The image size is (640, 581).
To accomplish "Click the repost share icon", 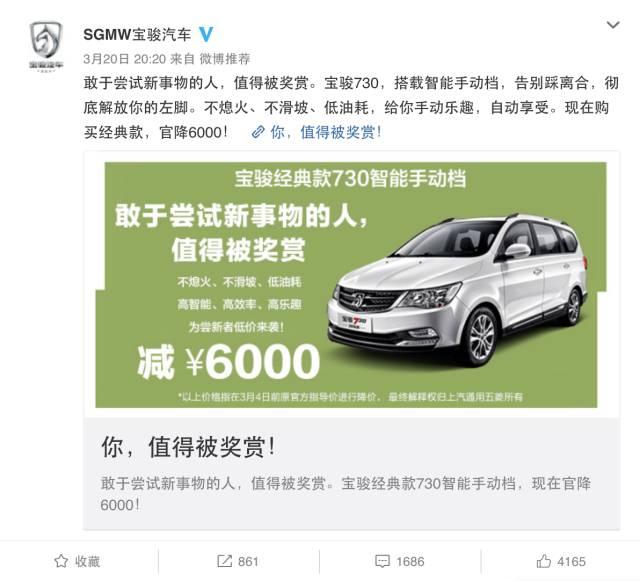I will coord(224,561).
